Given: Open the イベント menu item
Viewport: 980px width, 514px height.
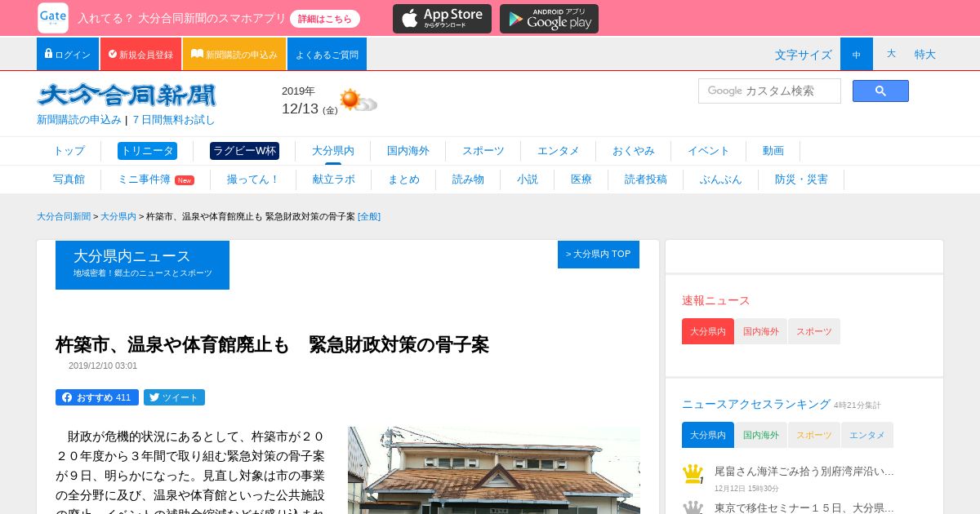Looking at the screenshot, I should [x=709, y=151].
